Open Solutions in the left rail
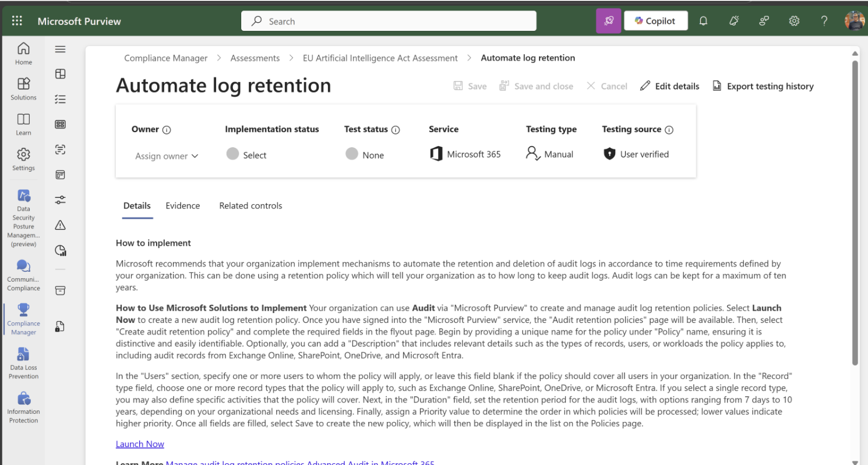The height and width of the screenshot is (465, 868). pyautogui.click(x=23, y=89)
